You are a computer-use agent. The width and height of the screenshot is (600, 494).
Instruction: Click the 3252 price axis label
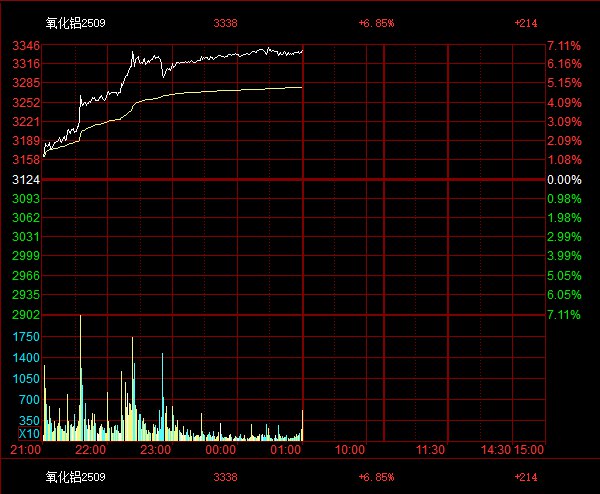26,103
